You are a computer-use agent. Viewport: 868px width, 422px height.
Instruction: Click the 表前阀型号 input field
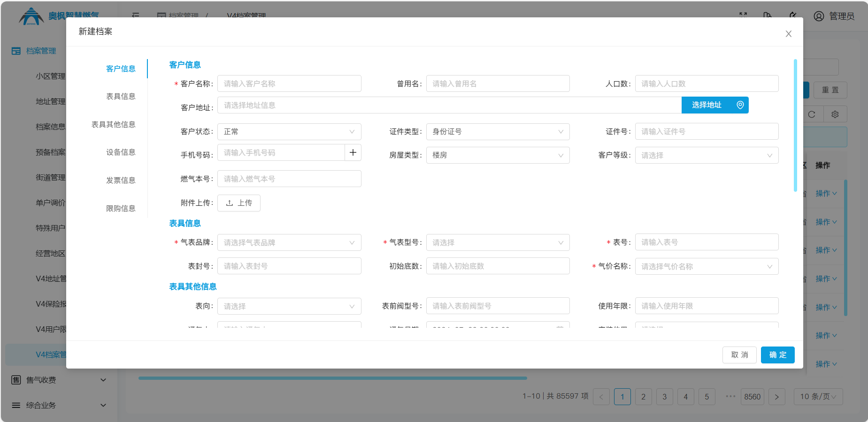tap(498, 306)
